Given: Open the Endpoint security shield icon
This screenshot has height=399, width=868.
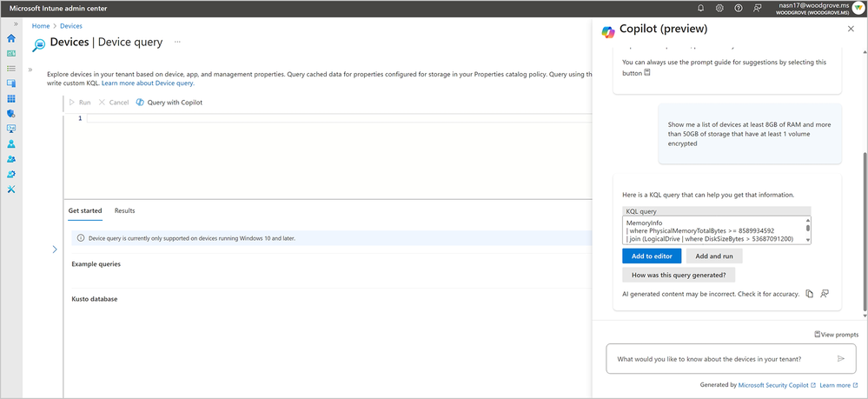Looking at the screenshot, I should 11,114.
